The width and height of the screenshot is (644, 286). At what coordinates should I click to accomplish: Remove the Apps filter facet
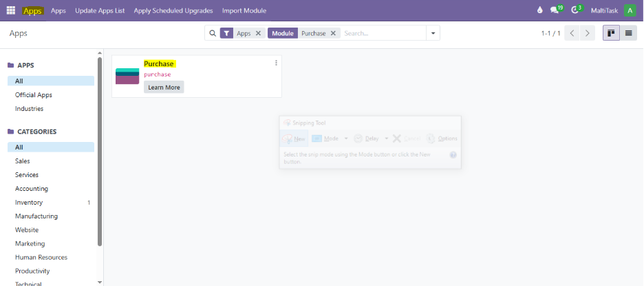click(258, 33)
